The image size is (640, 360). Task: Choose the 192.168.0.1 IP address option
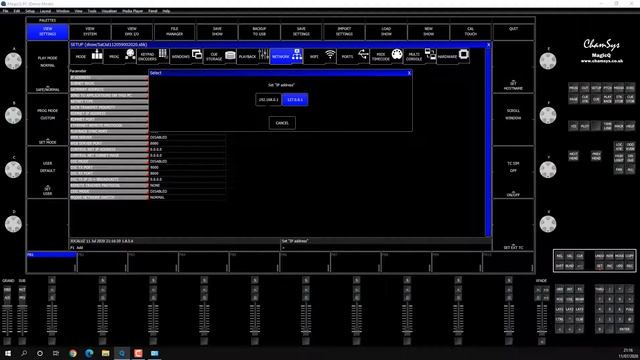(269, 100)
